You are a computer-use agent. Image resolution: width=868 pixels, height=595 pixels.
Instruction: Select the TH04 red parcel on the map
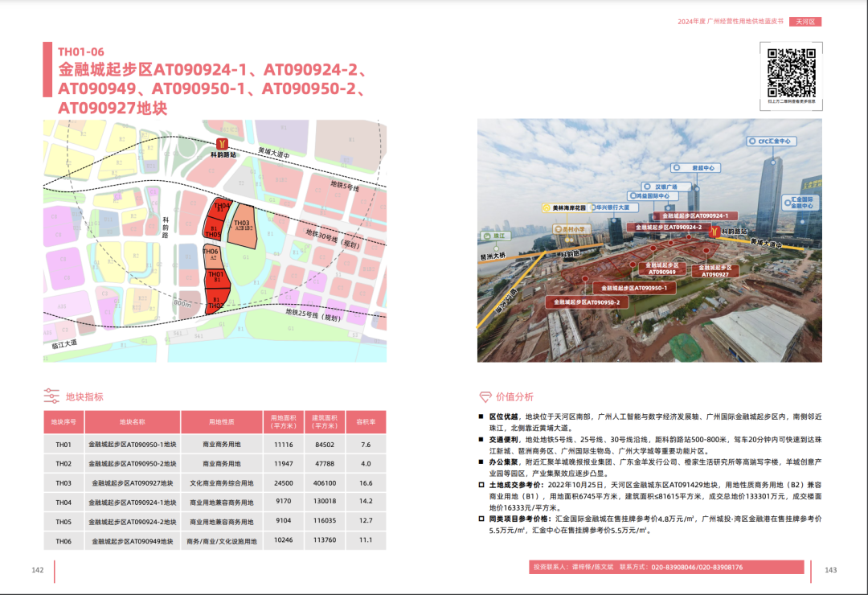[x=221, y=208]
